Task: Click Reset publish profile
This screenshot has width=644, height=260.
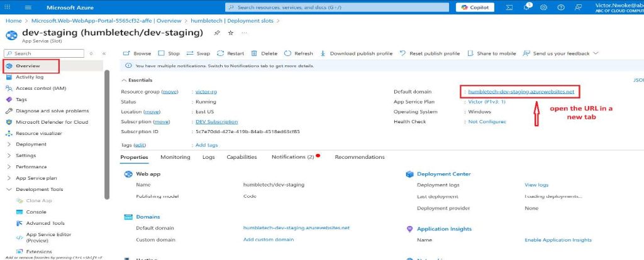Action: coord(430,53)
